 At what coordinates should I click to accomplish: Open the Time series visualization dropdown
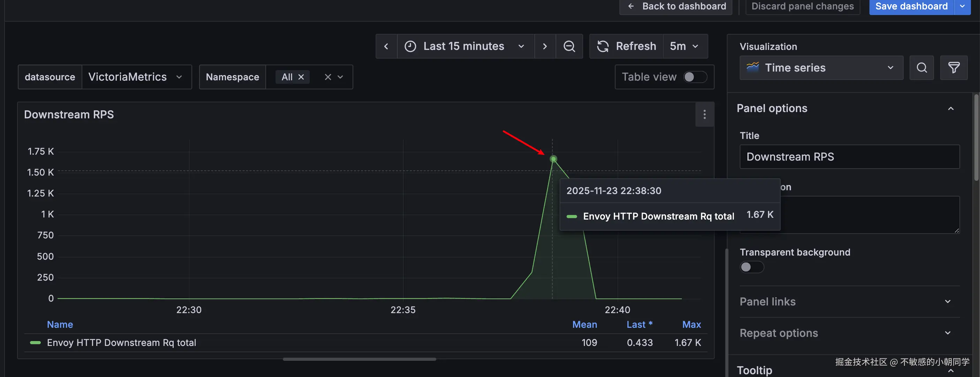point(821,68)
